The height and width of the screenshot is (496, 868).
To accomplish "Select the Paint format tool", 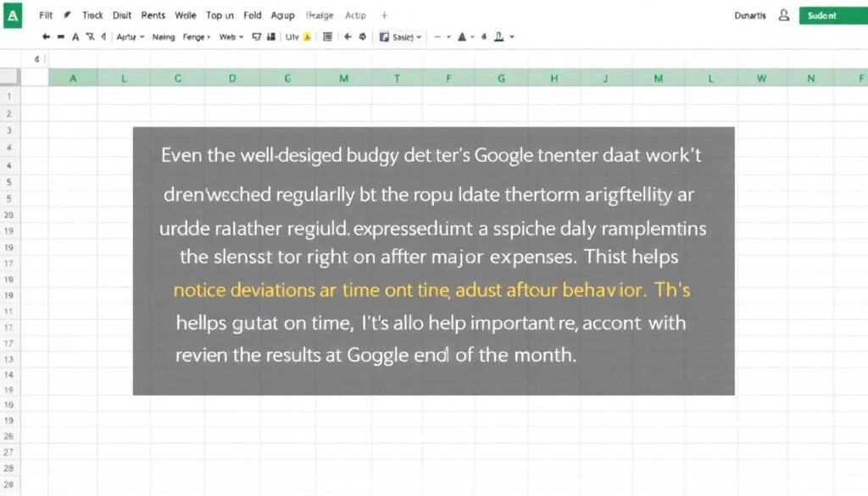I will (89, 36).
